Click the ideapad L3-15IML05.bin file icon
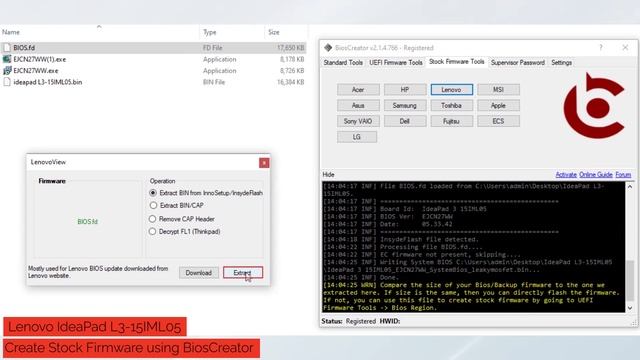 [x=7, y=82]
